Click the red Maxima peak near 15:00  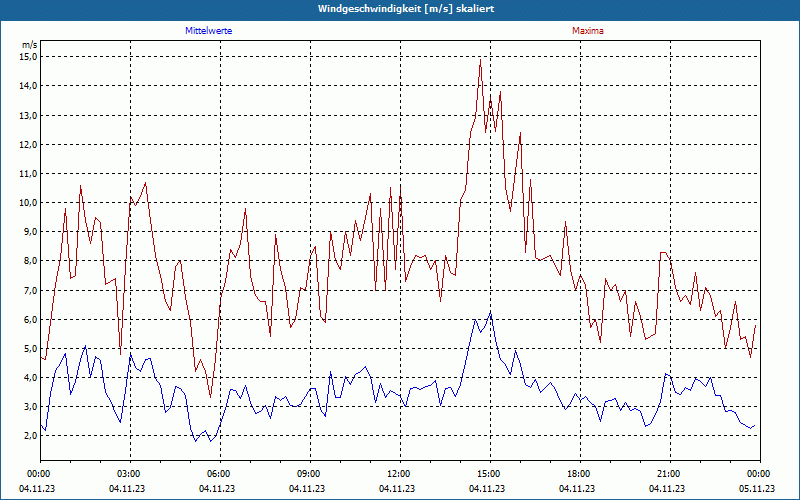pos(480,60)
